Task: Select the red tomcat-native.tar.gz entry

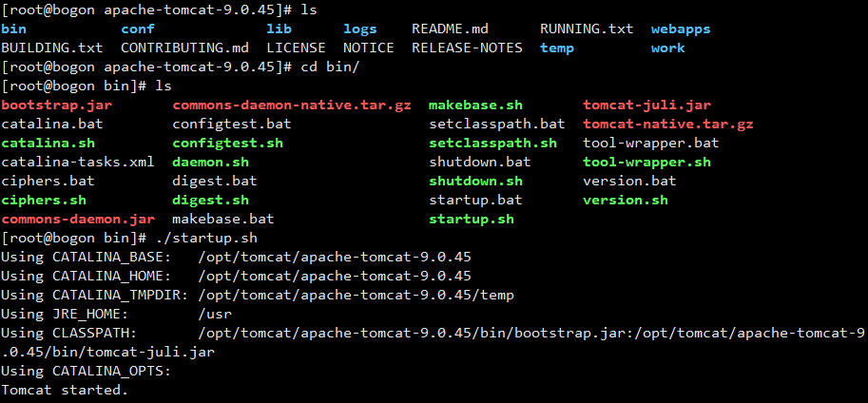Action: coord(668,124)
